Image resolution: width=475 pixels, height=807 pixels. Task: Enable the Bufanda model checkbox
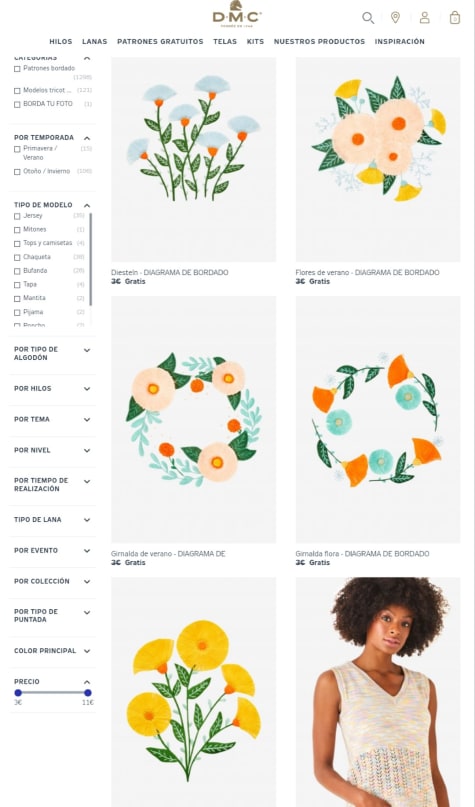coord(17,271)
